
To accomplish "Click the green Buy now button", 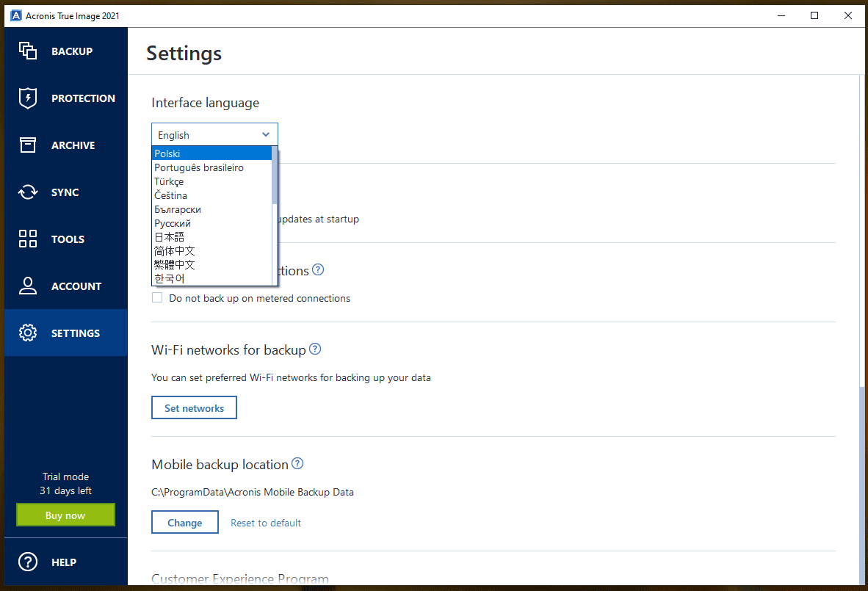I will click(65, 515).
